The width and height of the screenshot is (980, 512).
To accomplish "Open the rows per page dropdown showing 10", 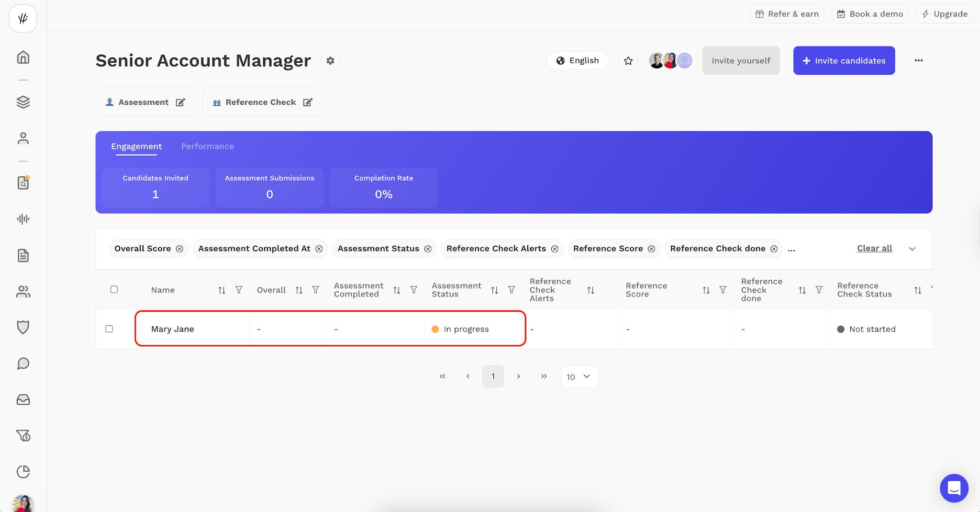I will pyautogui.click(x=579, y=376).
